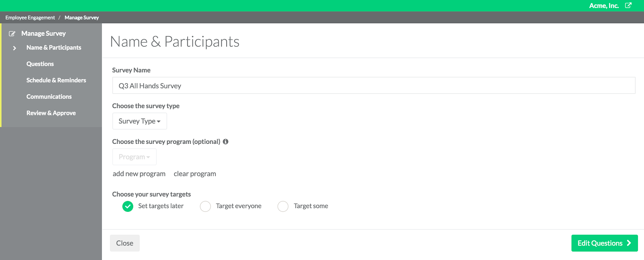
Task: Open the Survey Type dropdown
Action: click(139, 121)
